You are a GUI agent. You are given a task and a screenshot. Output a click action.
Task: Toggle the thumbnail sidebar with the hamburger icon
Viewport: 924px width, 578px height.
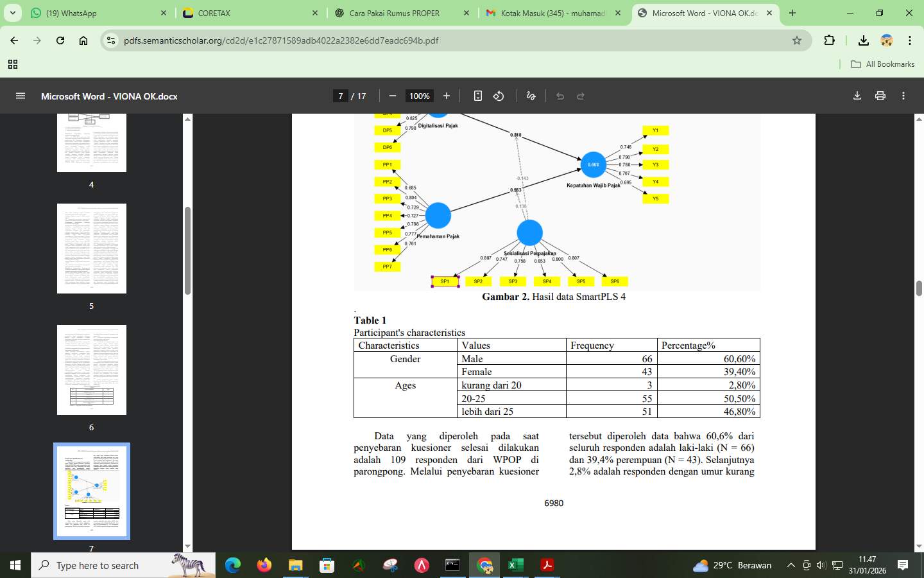coord(20,96)
